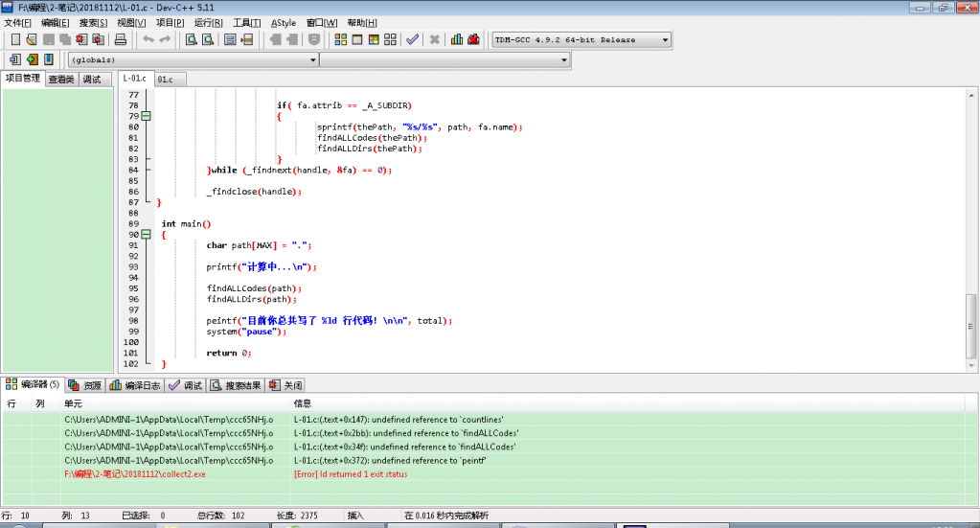Go to bookmark toolbar icon
Viewport: 980px width, 528px height.
(x=48, y=59)
